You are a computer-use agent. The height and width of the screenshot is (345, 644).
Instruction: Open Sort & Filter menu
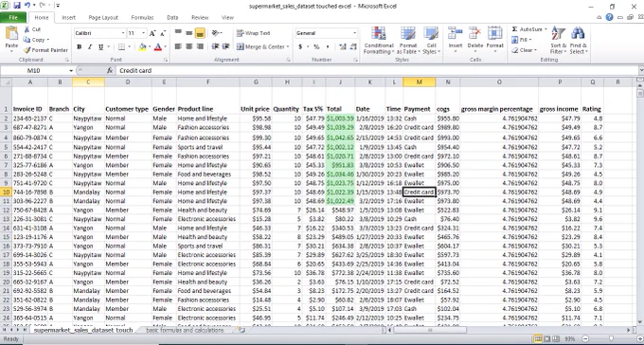point(558,40)
